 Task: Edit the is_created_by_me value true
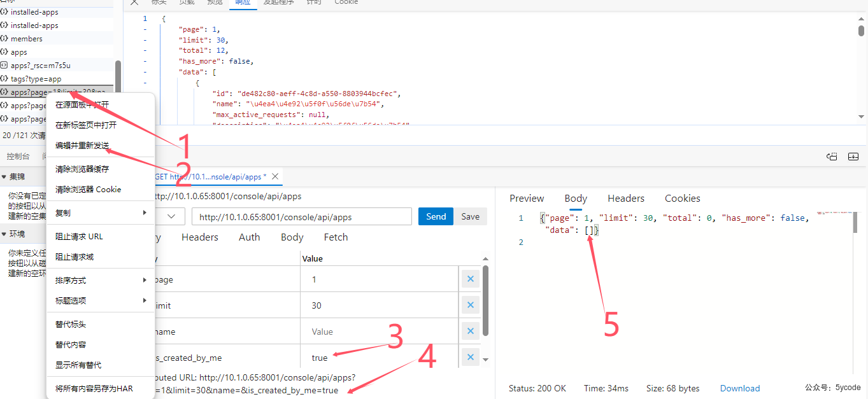pos(380,358)
